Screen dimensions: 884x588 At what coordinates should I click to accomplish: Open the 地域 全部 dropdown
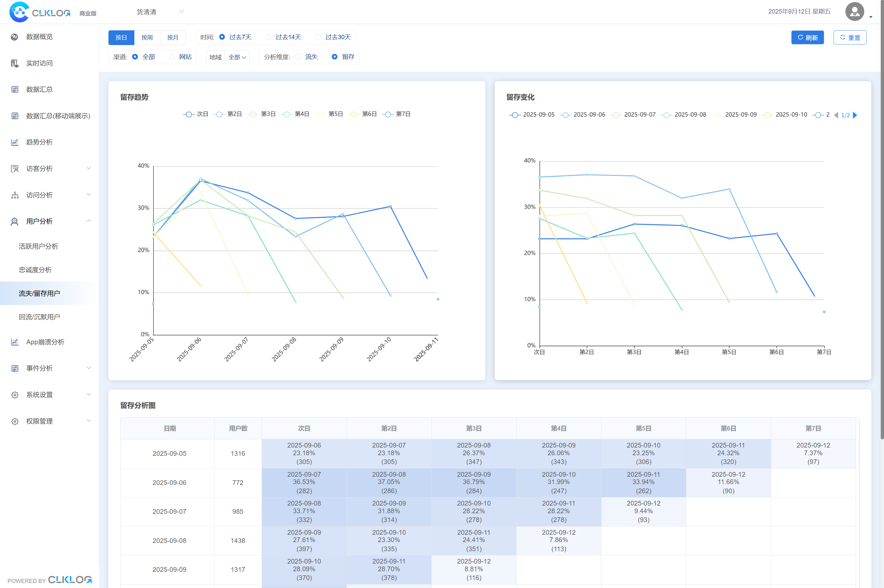237,57
